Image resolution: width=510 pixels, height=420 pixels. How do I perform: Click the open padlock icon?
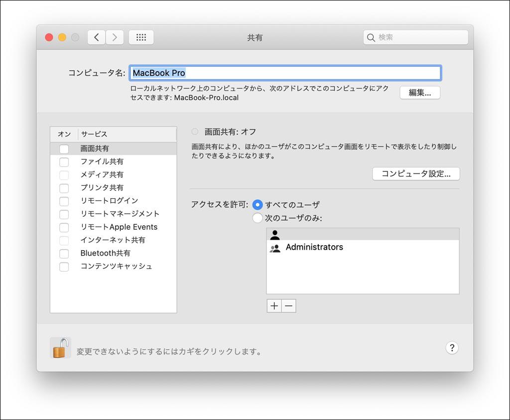point(60,348)
